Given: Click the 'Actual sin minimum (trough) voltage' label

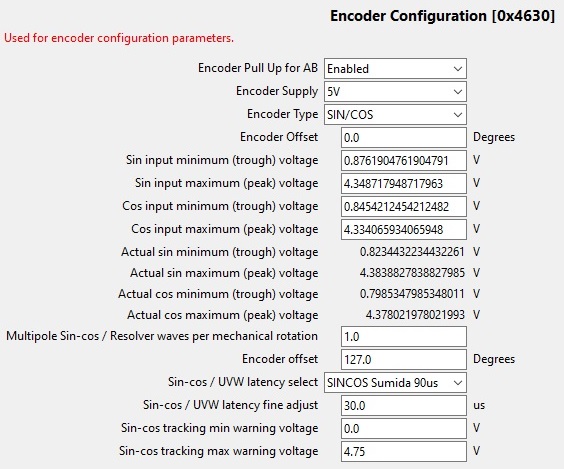Looking at the screenshot, I should click(x=219, y=252).
